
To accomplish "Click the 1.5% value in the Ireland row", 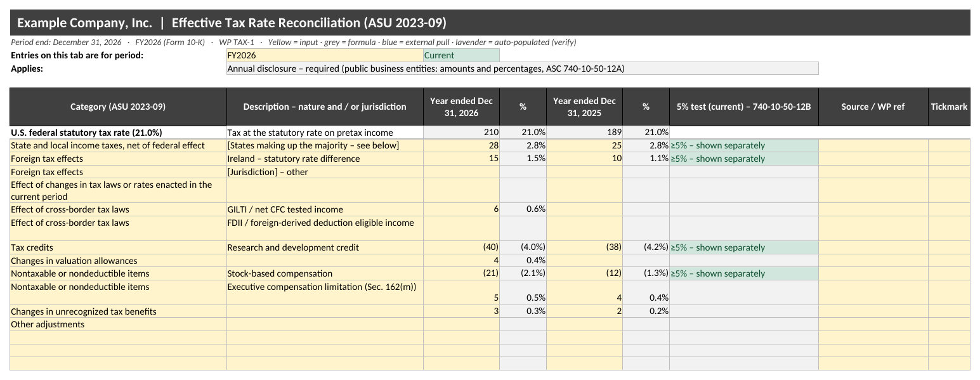I will [x=523, y=159].
